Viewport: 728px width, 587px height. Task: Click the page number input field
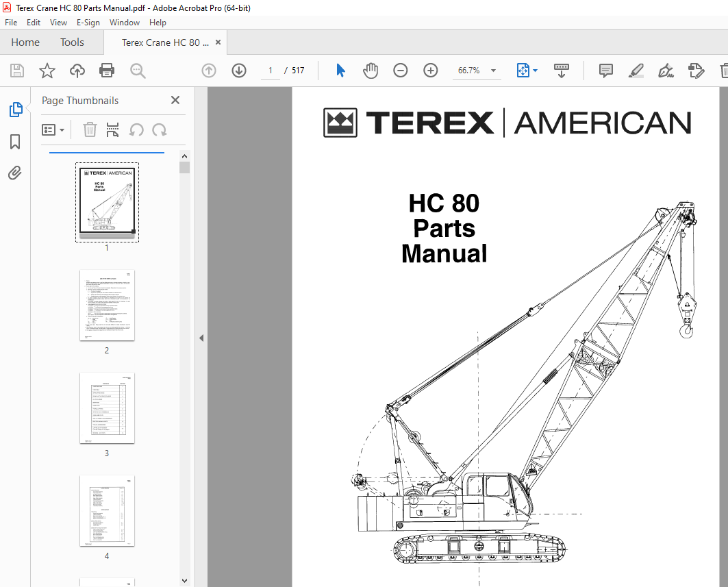271,71
